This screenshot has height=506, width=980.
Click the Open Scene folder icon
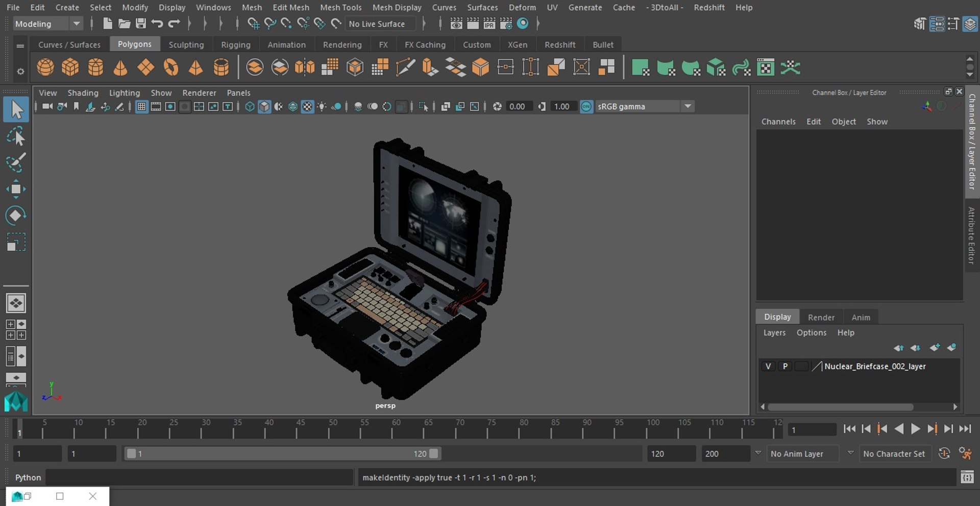tap(124, 23)
